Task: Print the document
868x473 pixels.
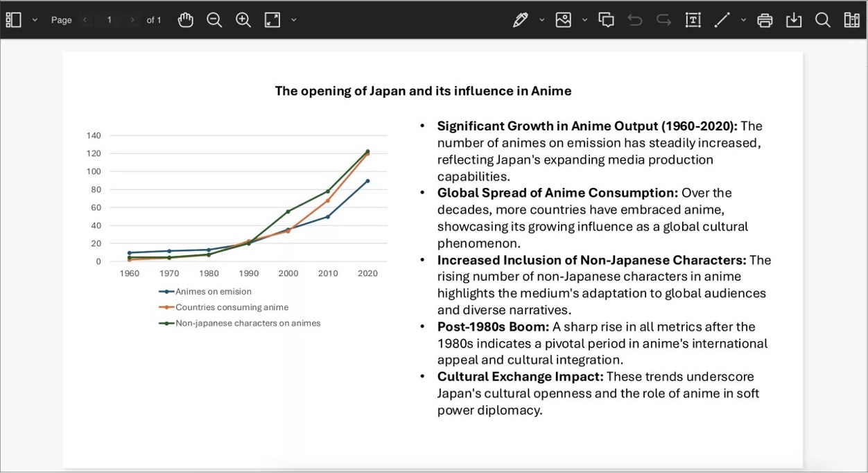Action: (765, 19)
